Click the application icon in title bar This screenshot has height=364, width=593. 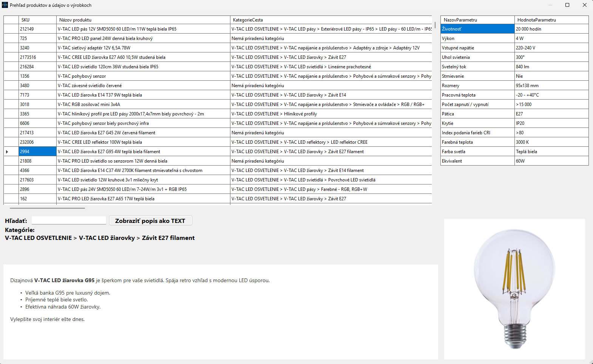(x=5, y=5)
